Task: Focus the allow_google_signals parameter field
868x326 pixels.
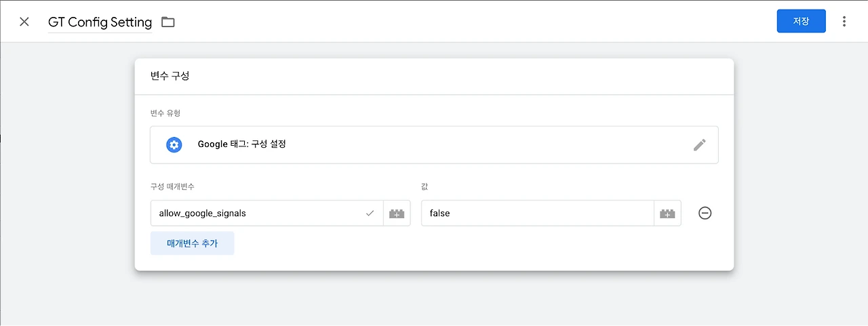Action: tap(267, 213)
